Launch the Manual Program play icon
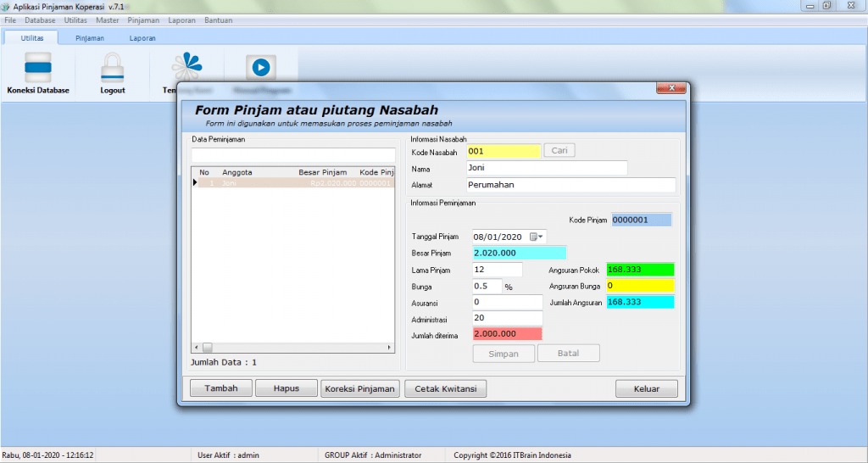 (x=261, y=68)
